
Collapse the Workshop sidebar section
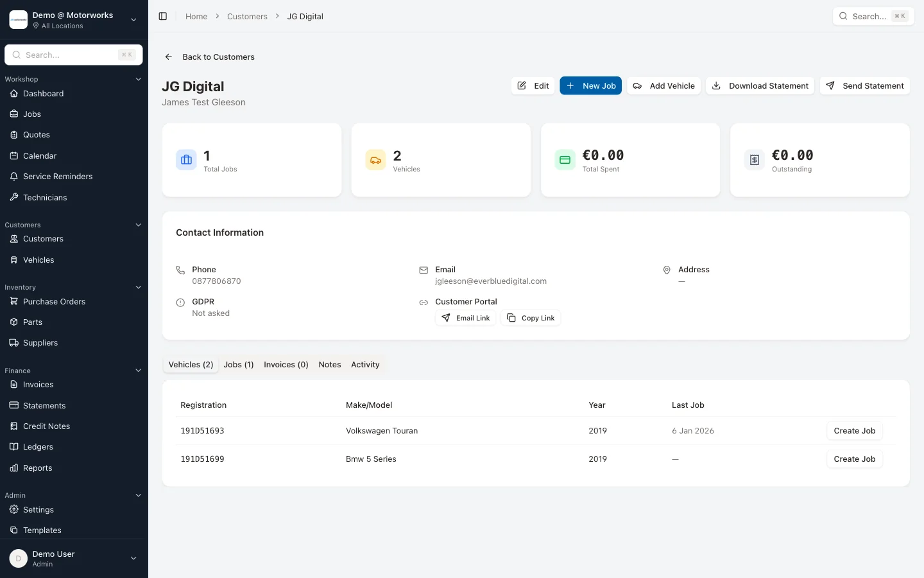coord(138,80)
